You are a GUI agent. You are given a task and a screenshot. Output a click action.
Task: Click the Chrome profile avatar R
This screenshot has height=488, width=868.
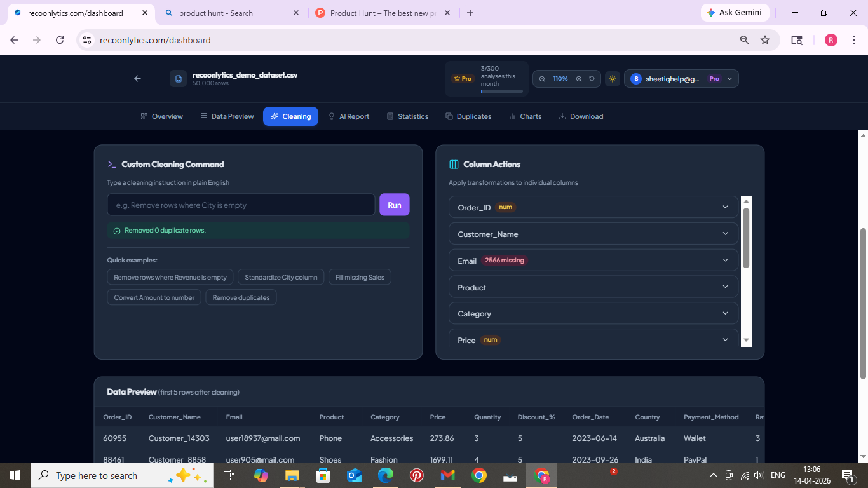click(x=831, y=40)
